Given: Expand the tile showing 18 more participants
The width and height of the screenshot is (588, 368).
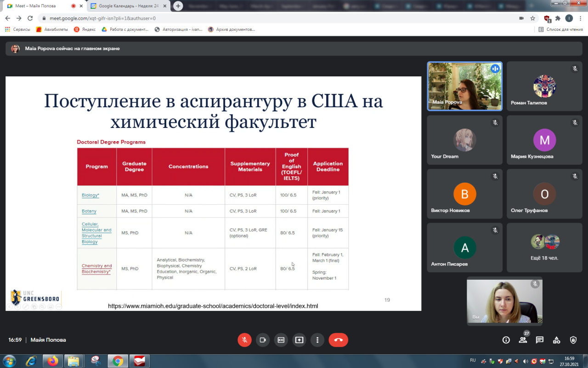Looking at the screenshot, I should [544, 248].
